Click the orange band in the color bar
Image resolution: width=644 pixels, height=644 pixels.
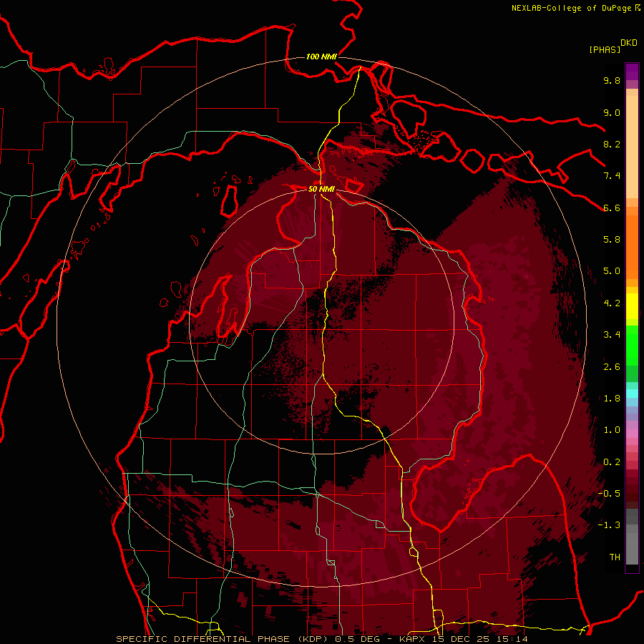(632, 248)
